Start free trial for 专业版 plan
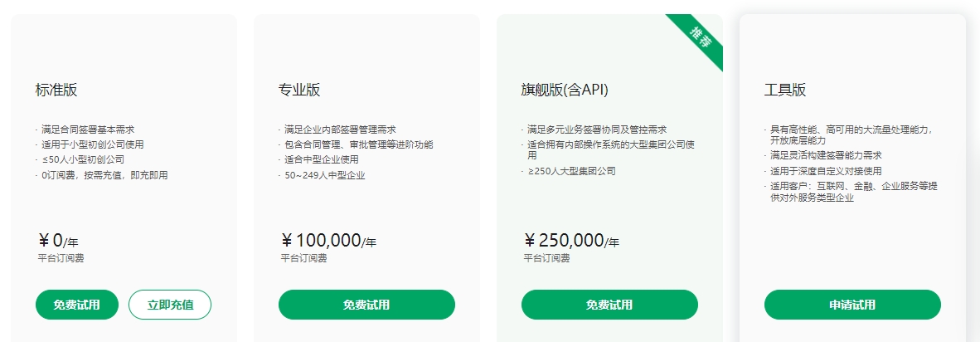Viewport: 980px width, 342px height. [366, 305]
